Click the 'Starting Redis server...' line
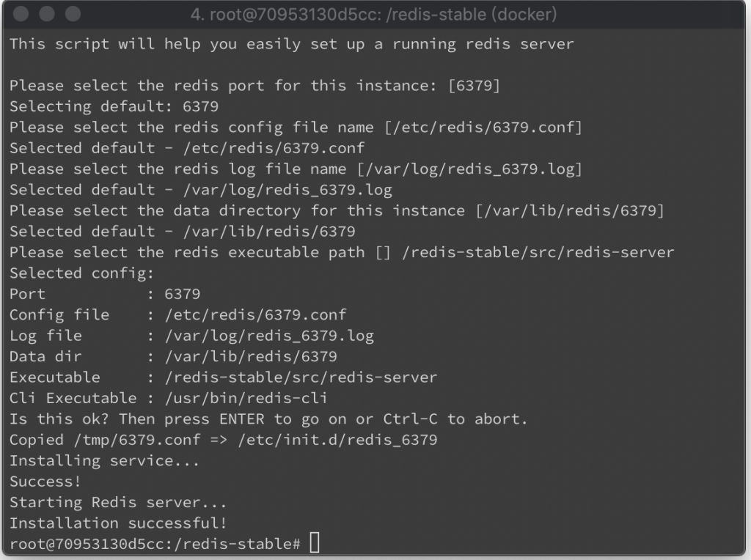Screen dimensions: 751x560 [x=118, y=502]
